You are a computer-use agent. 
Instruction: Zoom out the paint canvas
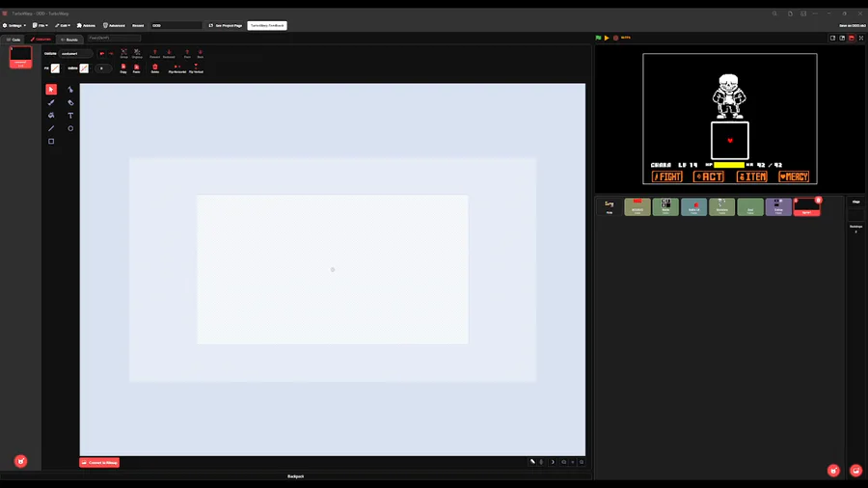pyautogui.click(x=564, y=462)
